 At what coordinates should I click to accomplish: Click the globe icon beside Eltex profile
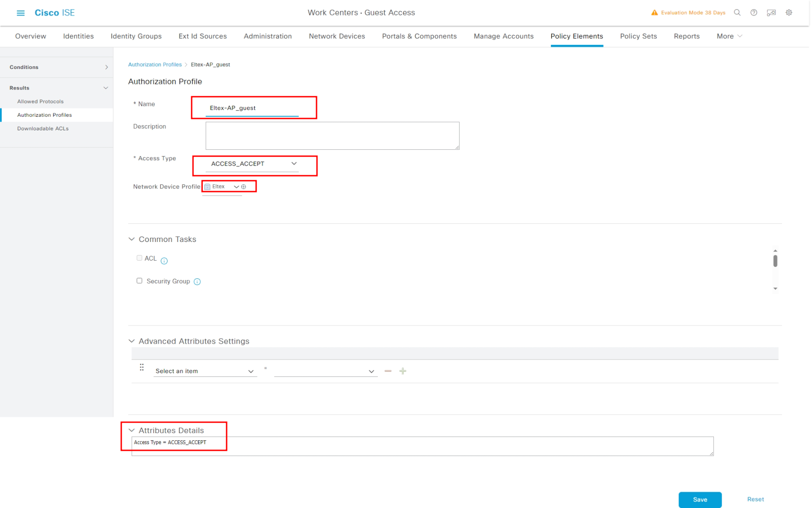pos(244,187)
